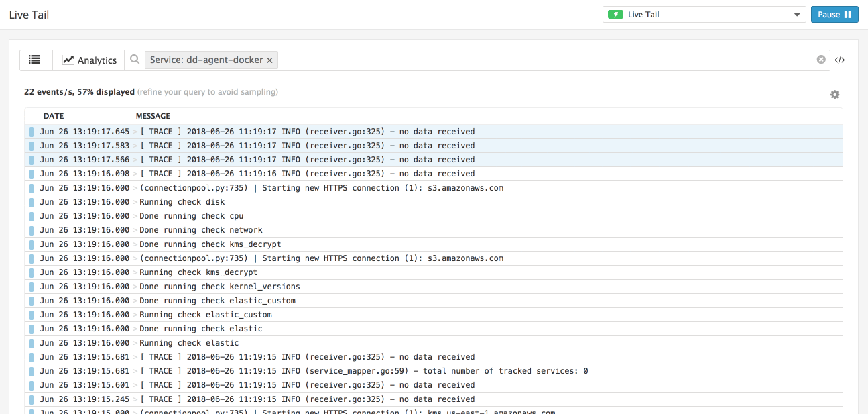
Task: Click status bar icon of 13:19:17.645 row
Action: 32,132
